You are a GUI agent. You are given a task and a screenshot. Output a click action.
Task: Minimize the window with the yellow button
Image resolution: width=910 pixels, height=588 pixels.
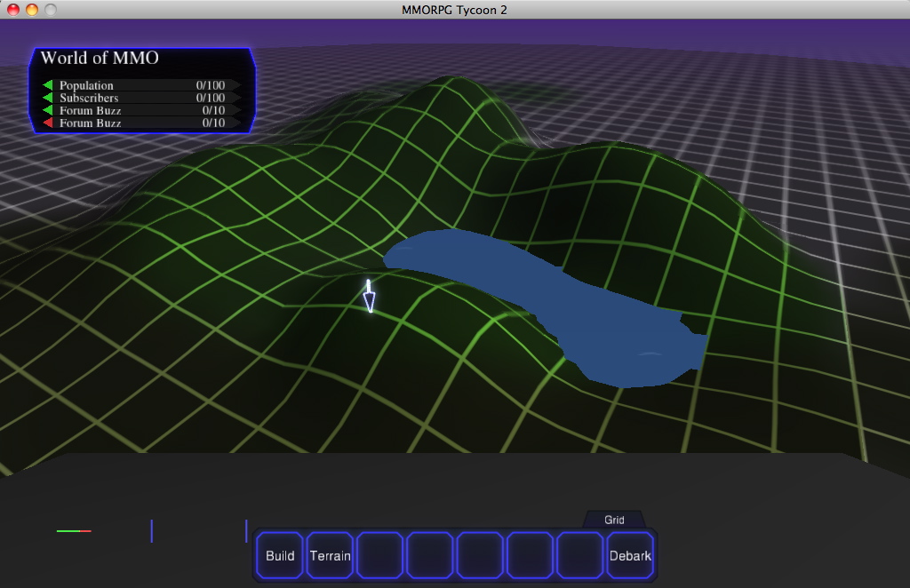(x=32, y=9)
